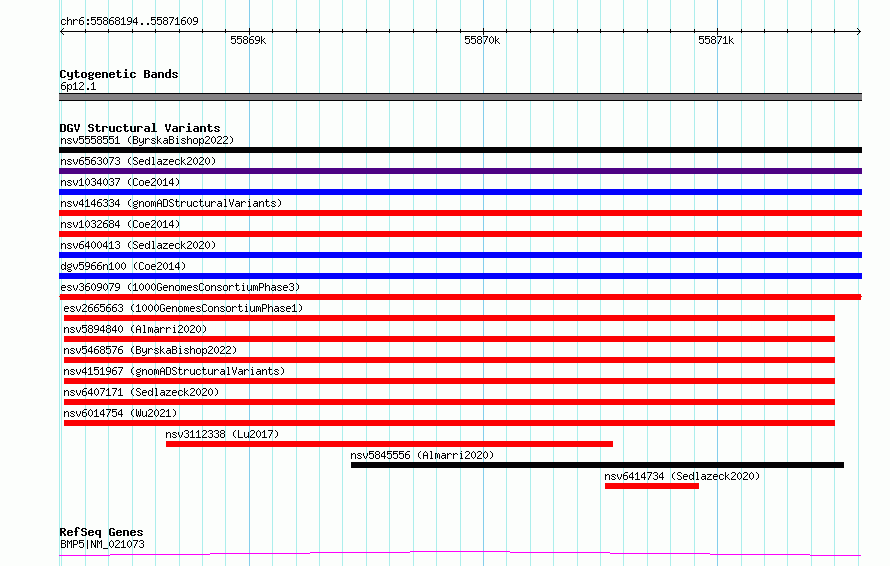Select variant esv2665663 (1000GenomesConsortiumPhase1) label

[183, 308]
